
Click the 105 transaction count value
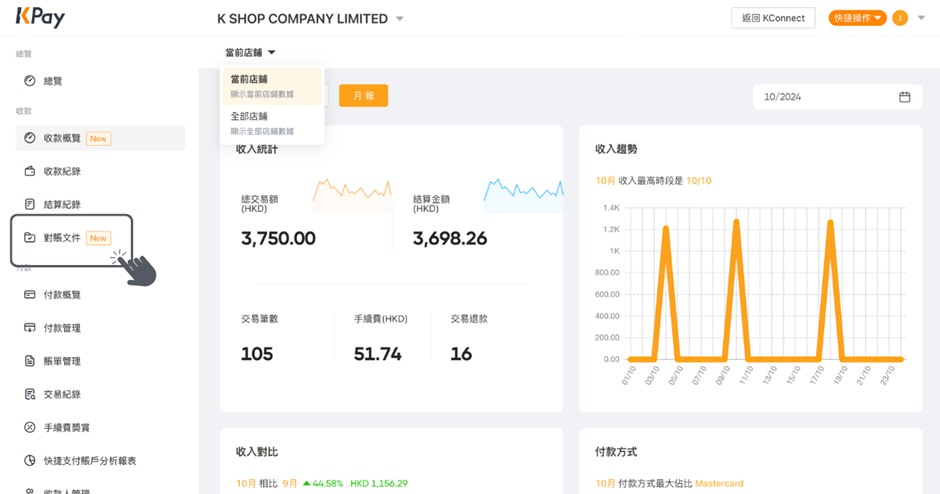257,354
